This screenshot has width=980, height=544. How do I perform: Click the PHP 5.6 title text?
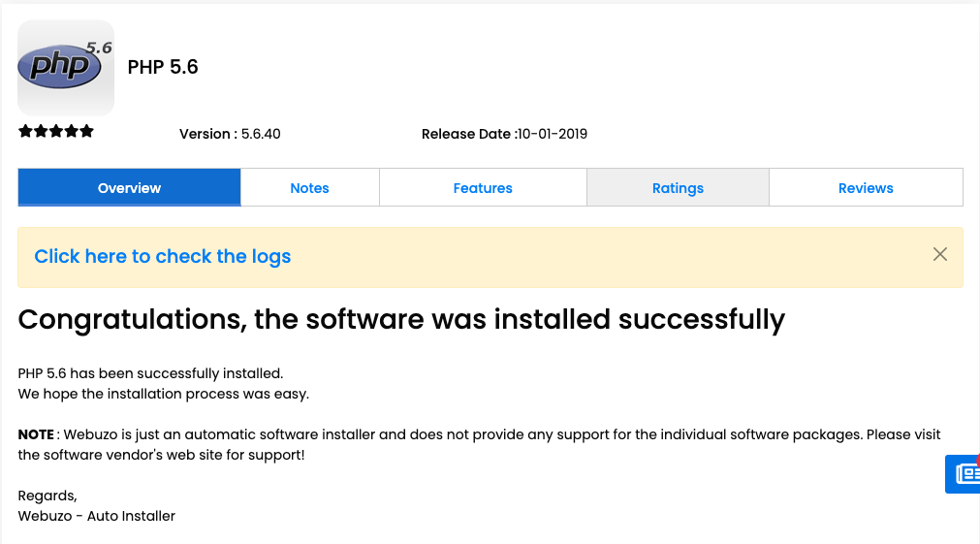pyautogui.click(x=163, y=67)
